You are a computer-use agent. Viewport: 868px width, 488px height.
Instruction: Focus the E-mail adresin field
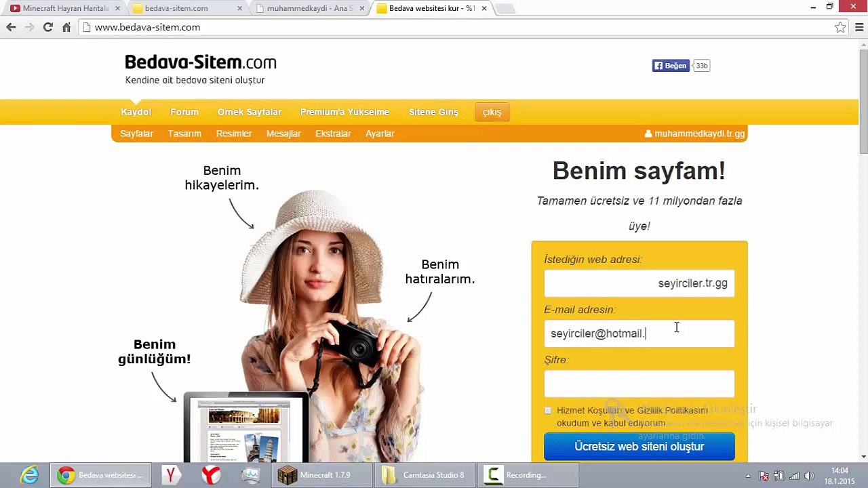point(639,333)
